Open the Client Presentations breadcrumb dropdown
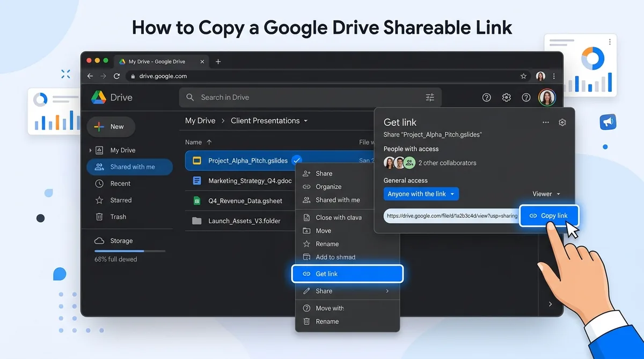The width and height of the screenshot is (644, 359). click(x=306, y=121)
